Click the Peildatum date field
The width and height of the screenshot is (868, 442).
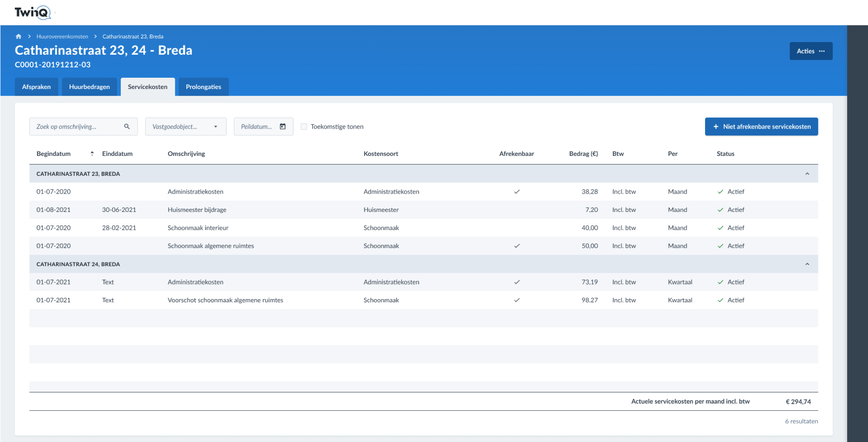[x=263, y=126]
